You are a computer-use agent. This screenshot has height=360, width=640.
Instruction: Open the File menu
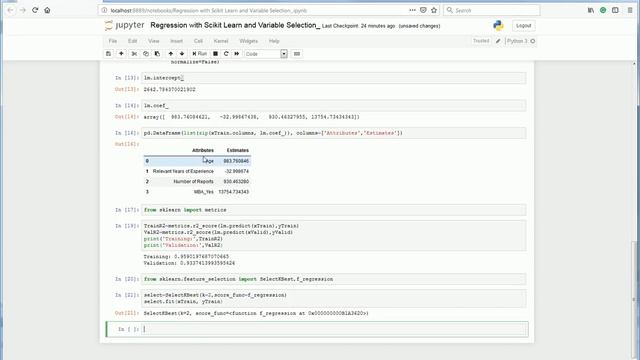click(113, 41)
